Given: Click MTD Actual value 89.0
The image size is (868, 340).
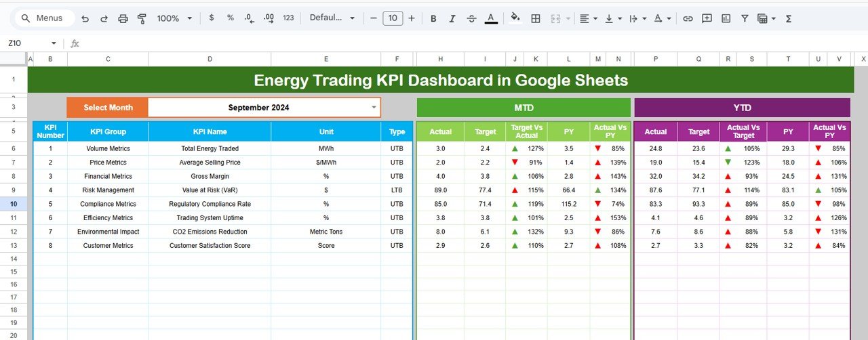Looking at the screenshot, I should click(x=440, y=190).
